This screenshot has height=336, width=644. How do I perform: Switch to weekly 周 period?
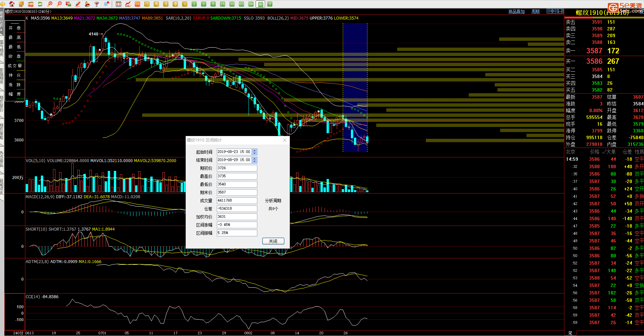point(156,4)
